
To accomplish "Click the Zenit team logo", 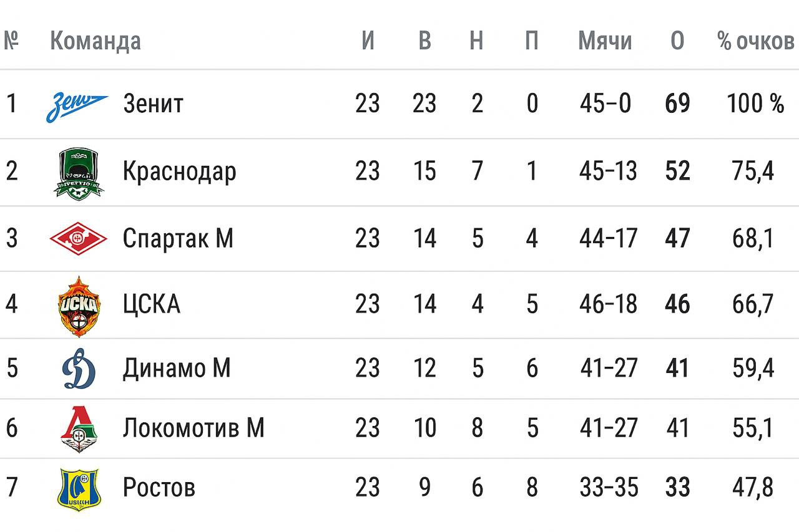I will tap(77, 106).
